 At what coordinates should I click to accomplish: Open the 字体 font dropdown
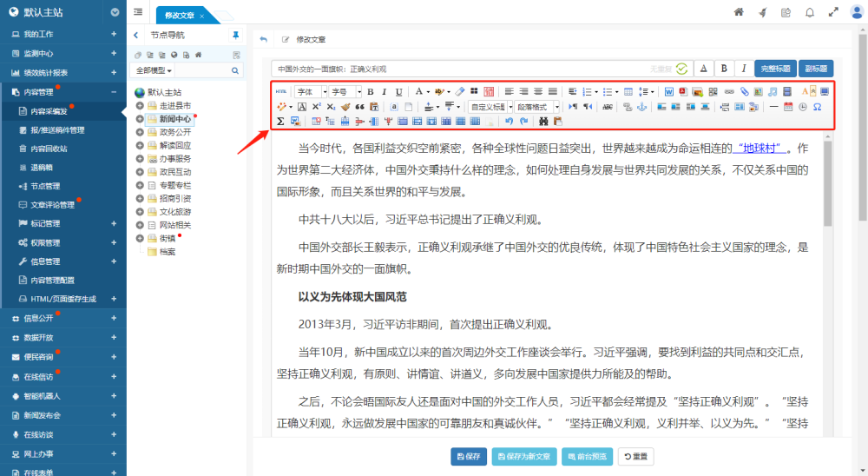point(311,91)
